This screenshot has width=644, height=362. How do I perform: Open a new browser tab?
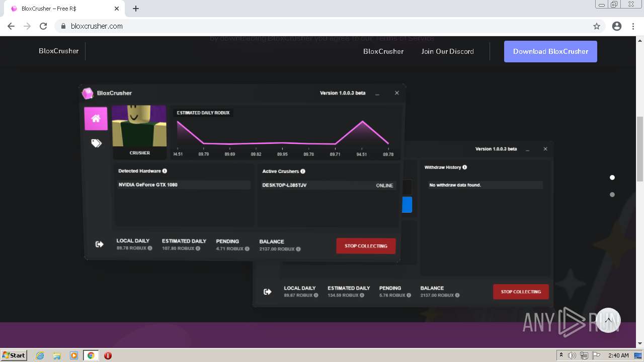(136, 9)
